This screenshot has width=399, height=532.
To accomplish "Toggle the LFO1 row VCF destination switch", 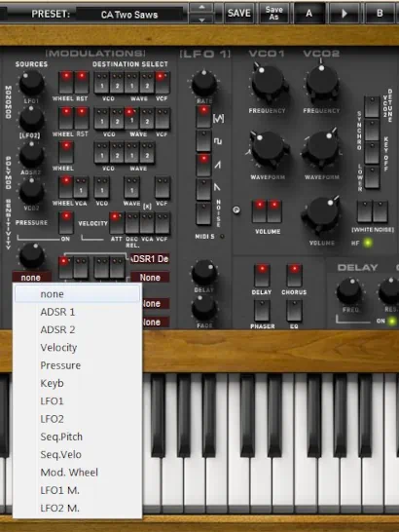I will [163, 83].
